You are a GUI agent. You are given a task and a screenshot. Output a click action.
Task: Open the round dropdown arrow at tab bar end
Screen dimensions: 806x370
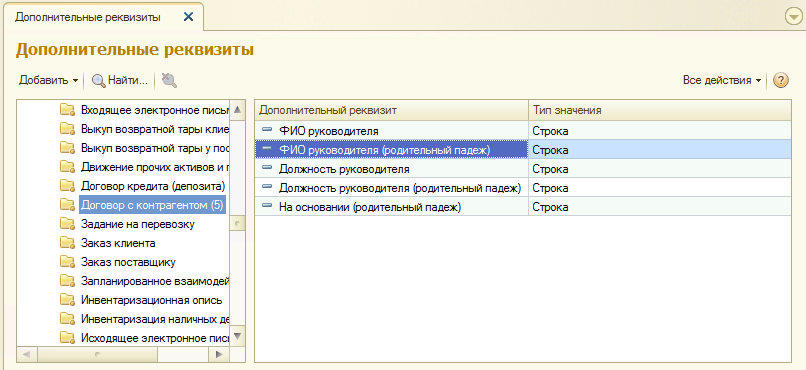(794, 17)
